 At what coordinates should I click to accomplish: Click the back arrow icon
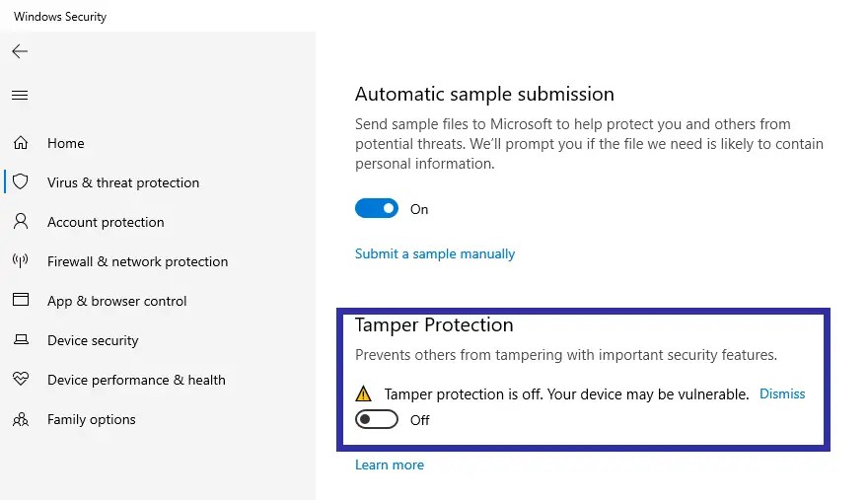(20, 51)
